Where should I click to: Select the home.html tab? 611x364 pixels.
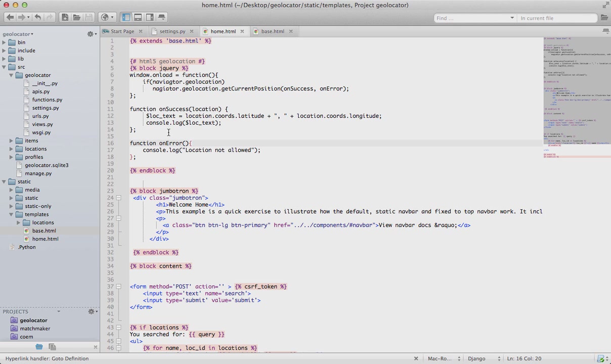[x=223, y=31]
